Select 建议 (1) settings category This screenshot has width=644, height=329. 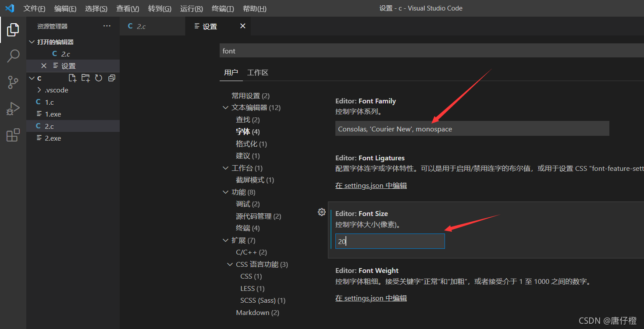(248, 156)
